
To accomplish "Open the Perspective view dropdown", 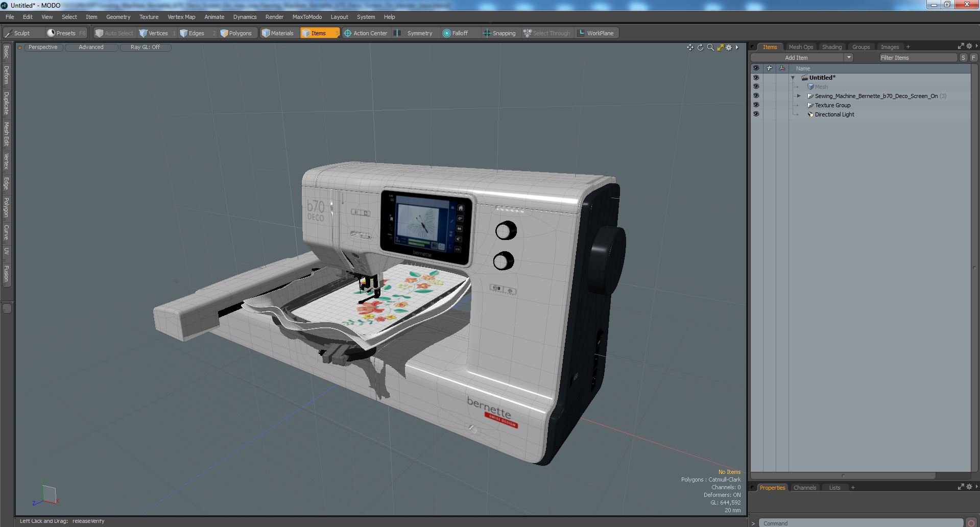I will tap(43, 47).
